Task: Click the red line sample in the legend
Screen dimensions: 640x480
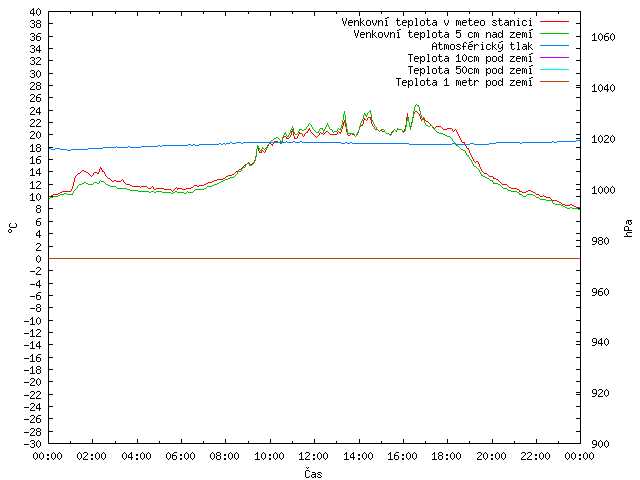Action: pyautogui.click(x=554, y=22)
